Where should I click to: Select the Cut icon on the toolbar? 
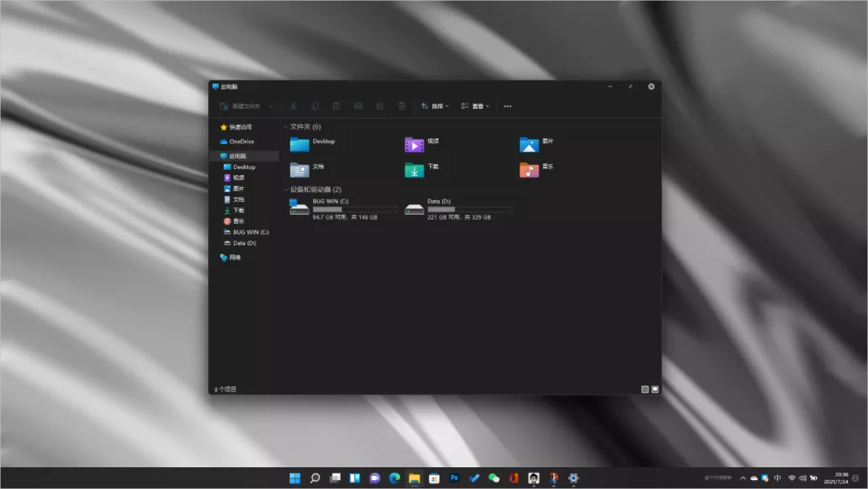click(293, 105)
